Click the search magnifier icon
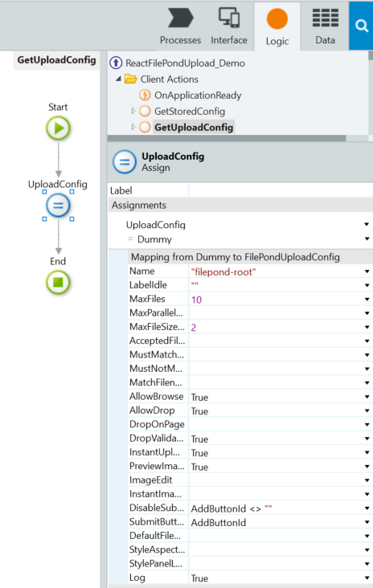Image resolution: width=373 pixels, height=588 pixels. click(362, 26)
